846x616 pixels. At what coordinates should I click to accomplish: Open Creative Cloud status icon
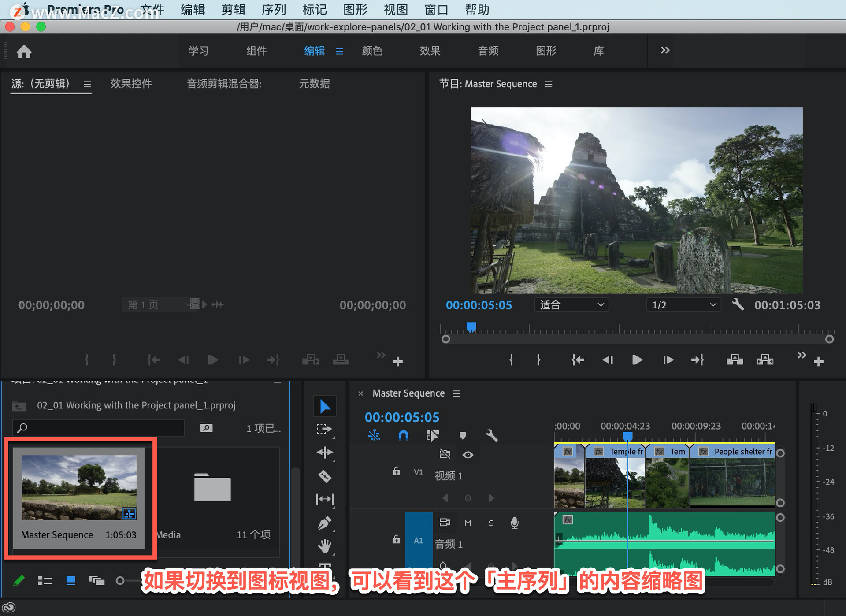click(9, 608)
